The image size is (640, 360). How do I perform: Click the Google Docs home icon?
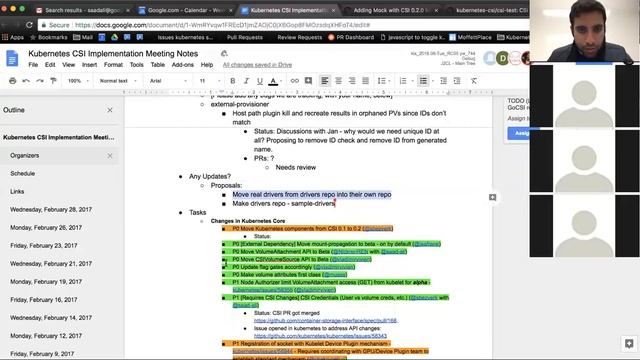12,58
